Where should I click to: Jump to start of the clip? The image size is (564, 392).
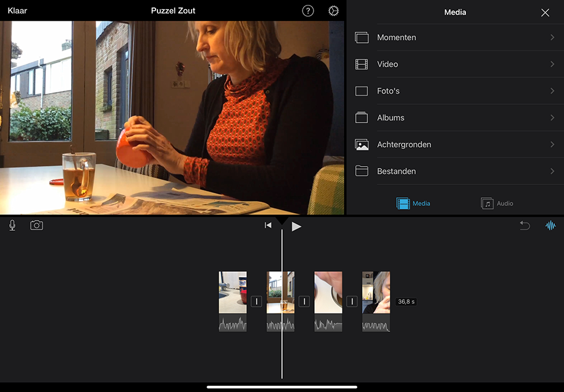[x=268, y=225]
